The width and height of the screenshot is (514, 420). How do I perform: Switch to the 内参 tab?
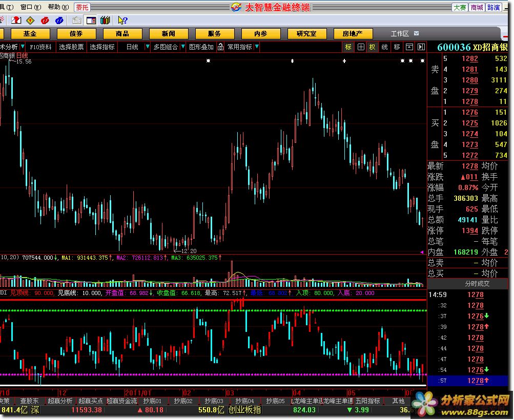tap(261, 33)
